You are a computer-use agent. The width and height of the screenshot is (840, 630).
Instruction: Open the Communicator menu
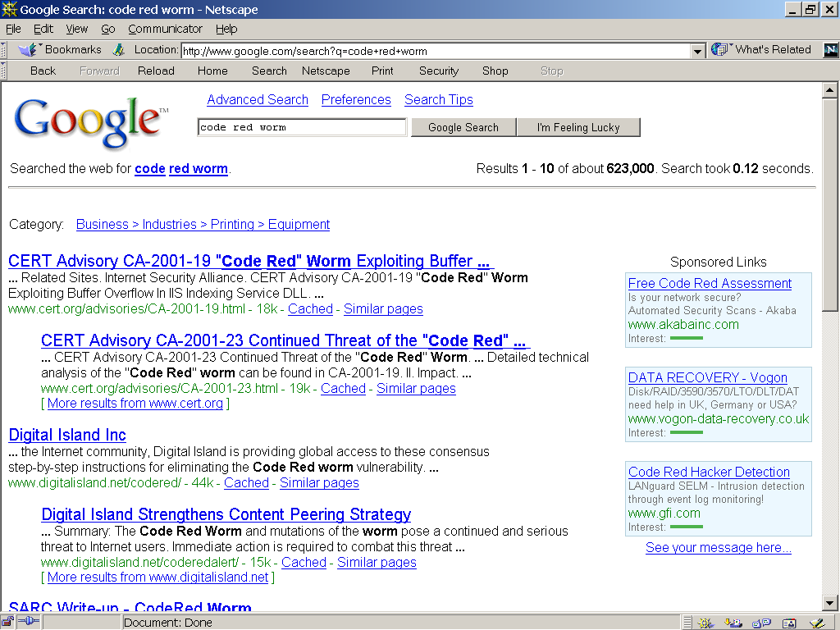(x=165, y=29)
